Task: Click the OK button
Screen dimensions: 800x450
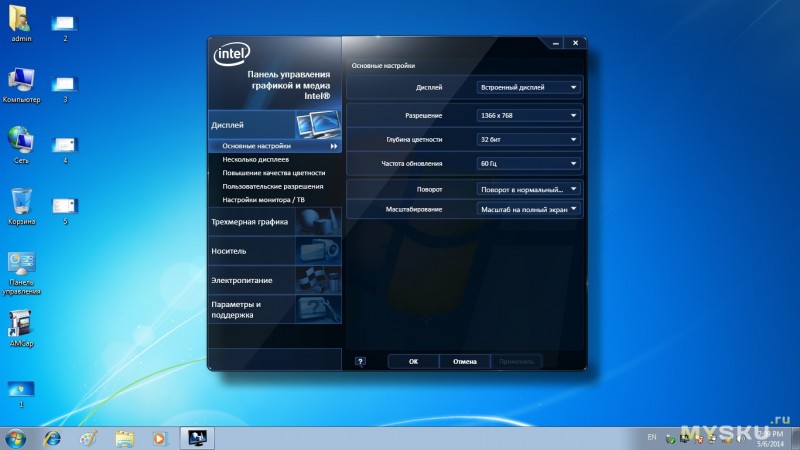Action: click(413, 362)
